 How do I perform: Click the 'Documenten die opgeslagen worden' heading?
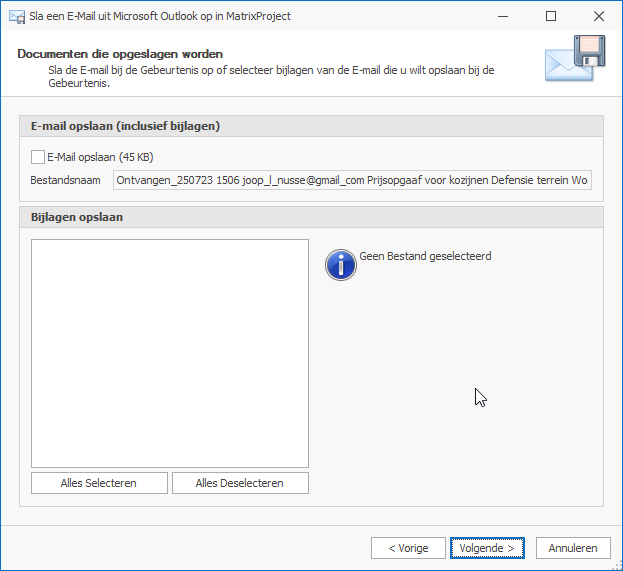120,54
